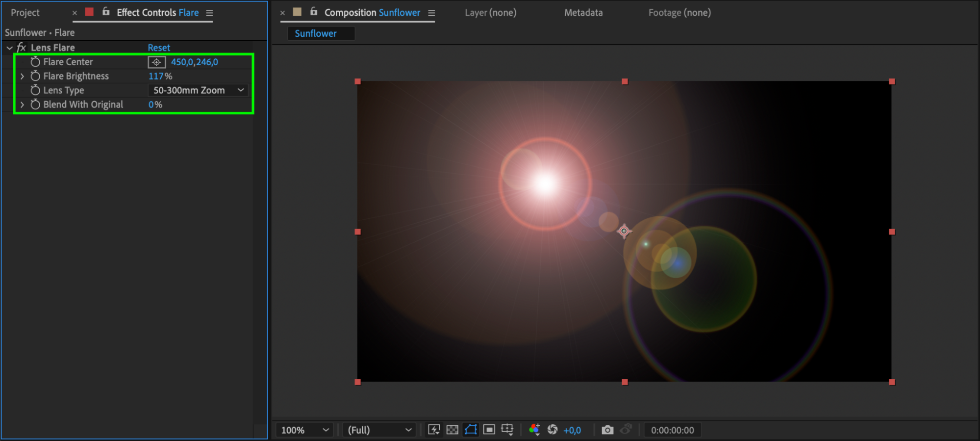
Task: Toggle the transparency grid icon
Action: click(452, 430)
